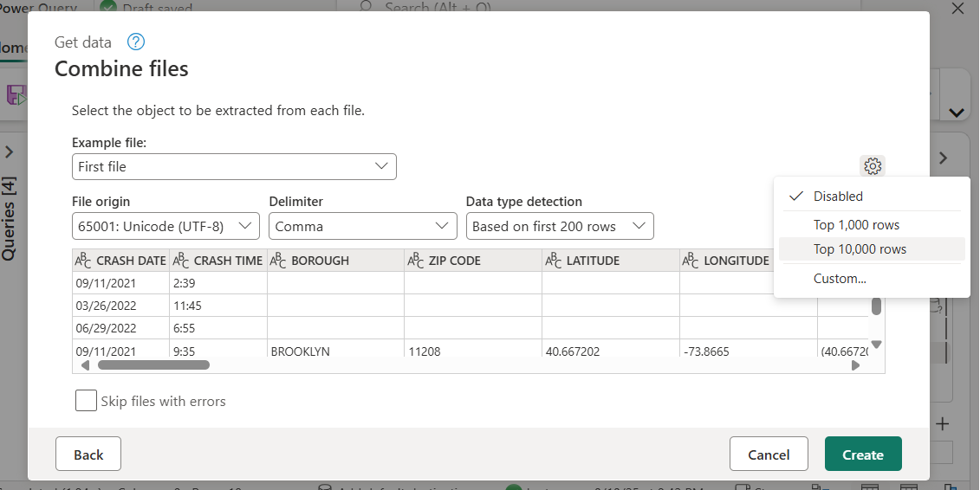Enable Skip files with errors
This screenshot has height=490, width=980.
(x=87, y=401)
